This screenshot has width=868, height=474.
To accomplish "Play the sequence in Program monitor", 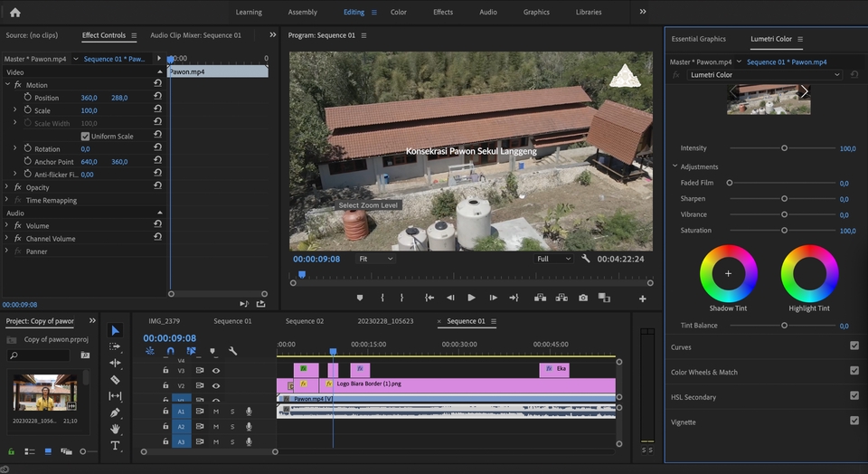I will point(471,298).
